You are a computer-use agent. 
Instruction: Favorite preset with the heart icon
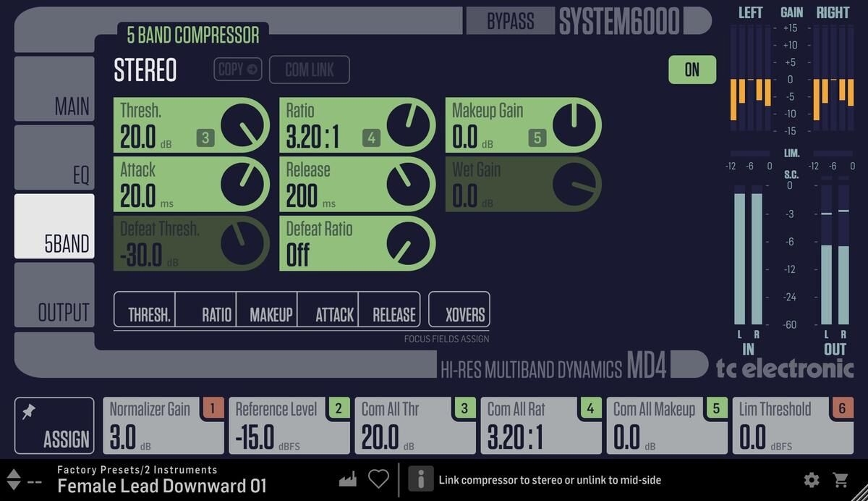pos(378,479)
